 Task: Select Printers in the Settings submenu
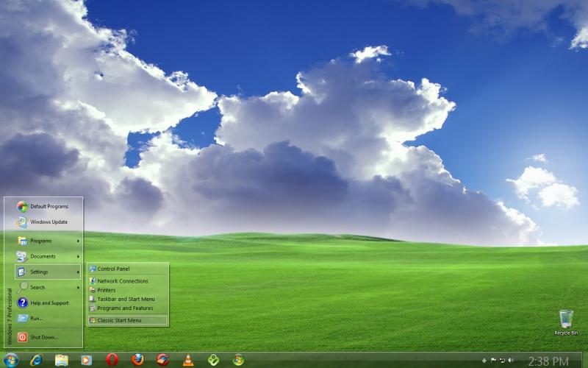coord(127,290)
